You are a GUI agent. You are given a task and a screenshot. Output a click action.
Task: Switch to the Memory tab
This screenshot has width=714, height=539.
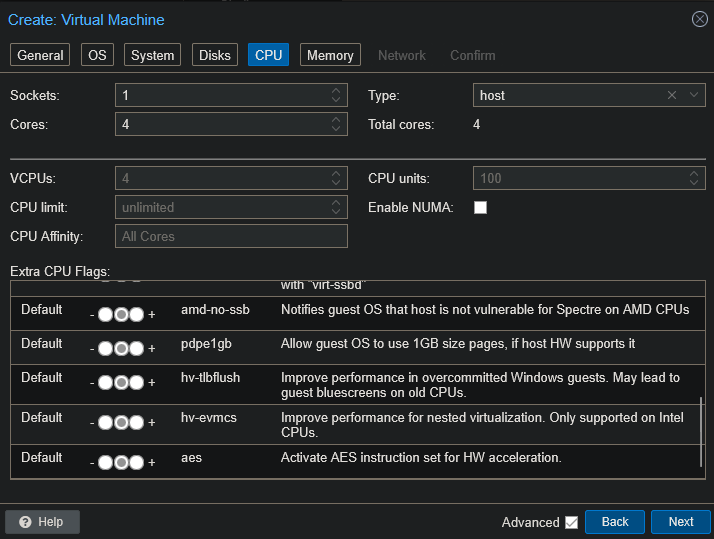click(329, 55)
